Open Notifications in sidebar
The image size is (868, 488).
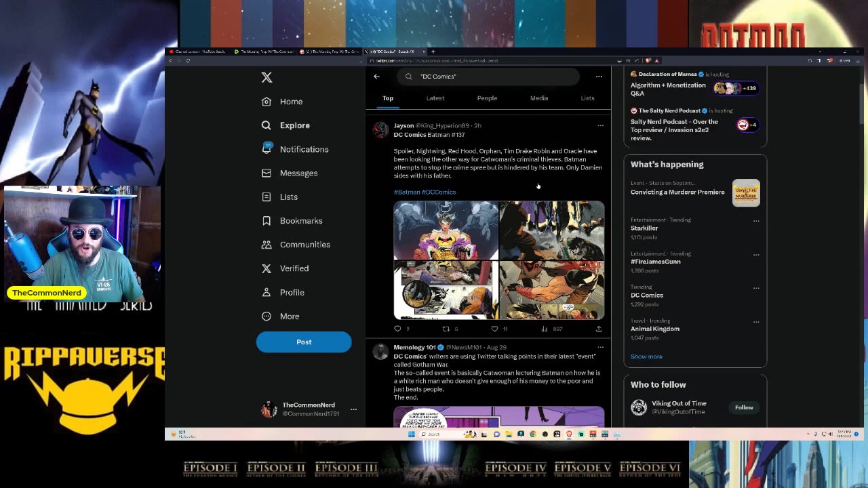point(295,149)
